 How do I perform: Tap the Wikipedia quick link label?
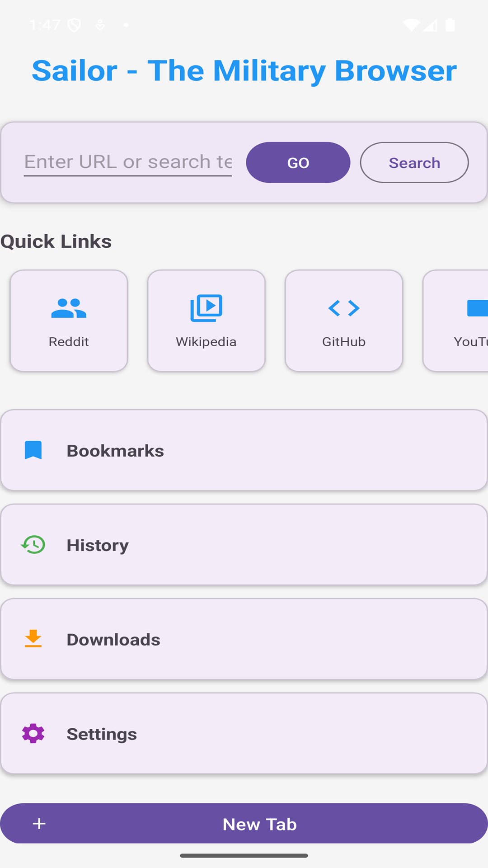click(206, 342)
